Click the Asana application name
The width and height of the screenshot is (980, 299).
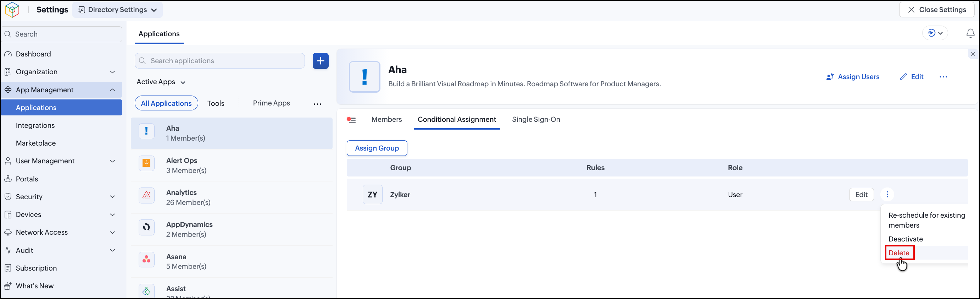(176, 257)
